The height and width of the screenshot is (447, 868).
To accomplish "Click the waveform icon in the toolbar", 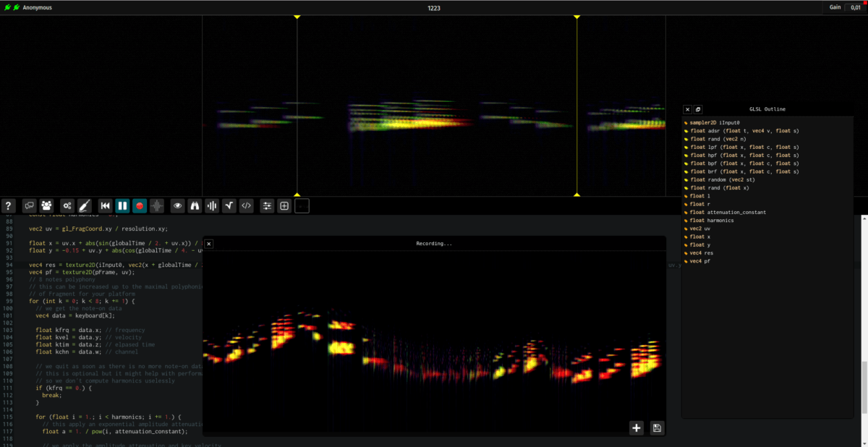I will click(157, 206).
